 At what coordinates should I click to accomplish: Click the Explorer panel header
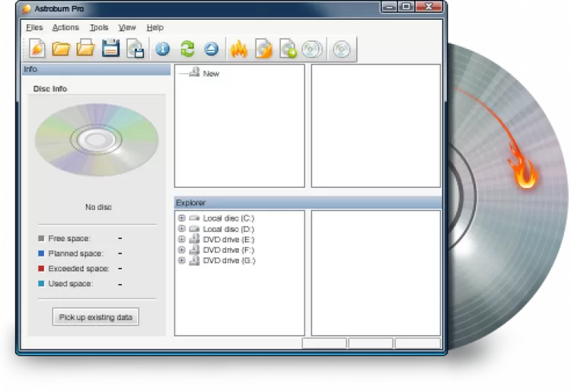(308, 202)
